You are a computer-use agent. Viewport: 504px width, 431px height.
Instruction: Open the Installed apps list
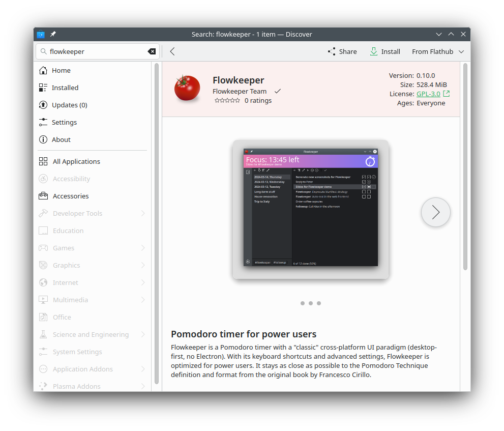(93, 88)
